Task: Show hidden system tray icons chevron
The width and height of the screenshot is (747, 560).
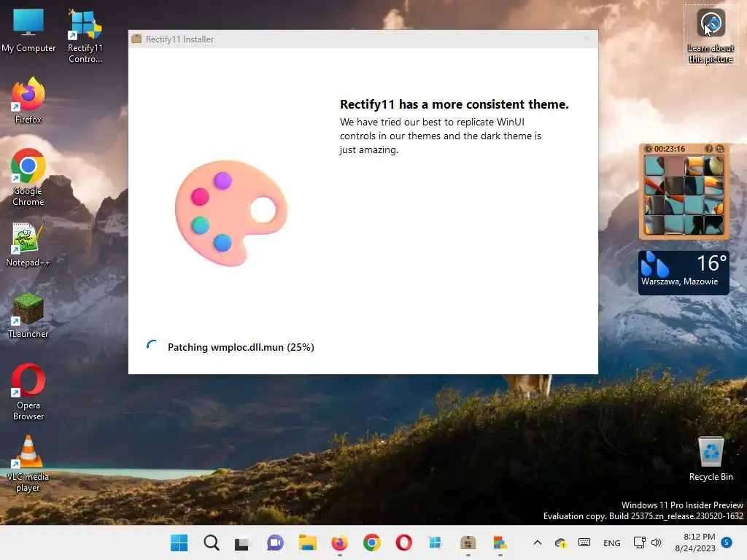Action: tap(538, 542)
